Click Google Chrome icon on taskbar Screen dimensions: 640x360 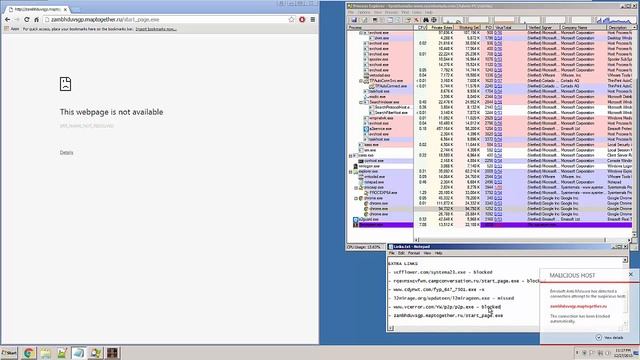(29, 353)
